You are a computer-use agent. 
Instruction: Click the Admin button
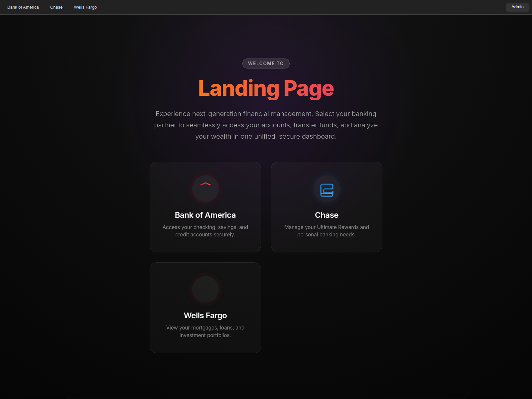[x=517, y=7]
